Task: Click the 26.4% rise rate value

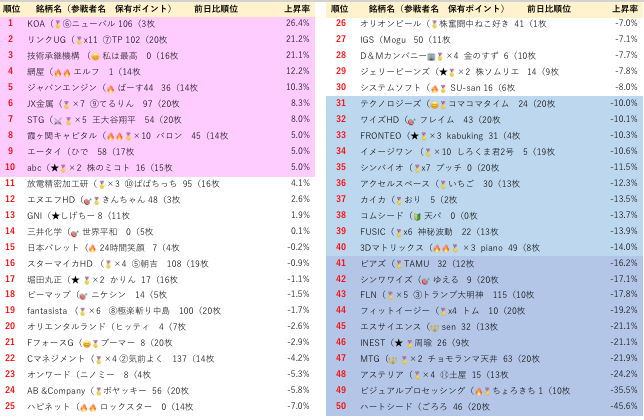Action: (x=297, y=23)
